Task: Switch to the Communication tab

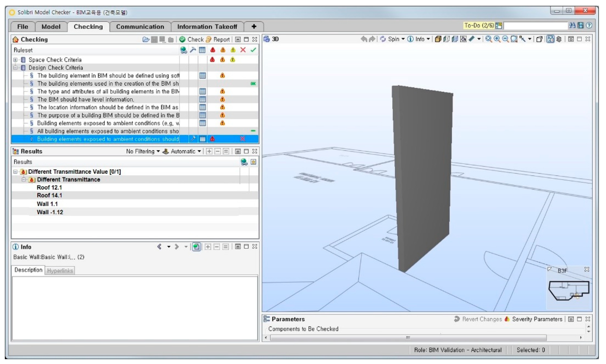Action: point(140,27)
